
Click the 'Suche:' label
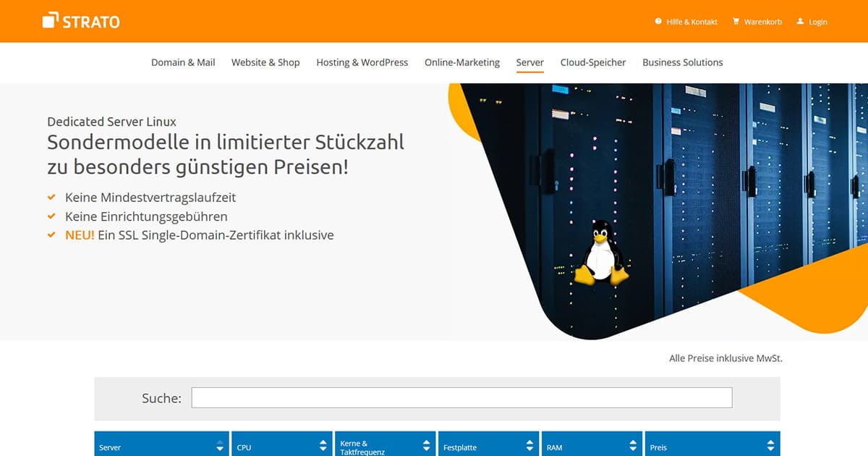[x=161, y=398]
